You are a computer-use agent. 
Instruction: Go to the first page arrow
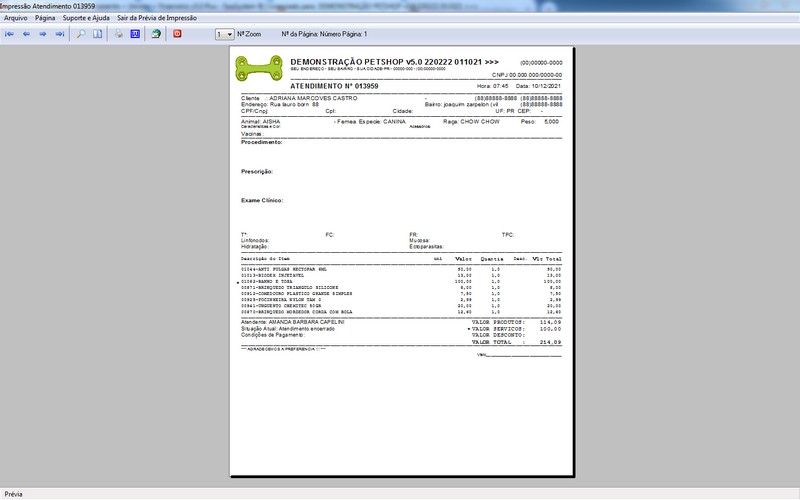9,34
